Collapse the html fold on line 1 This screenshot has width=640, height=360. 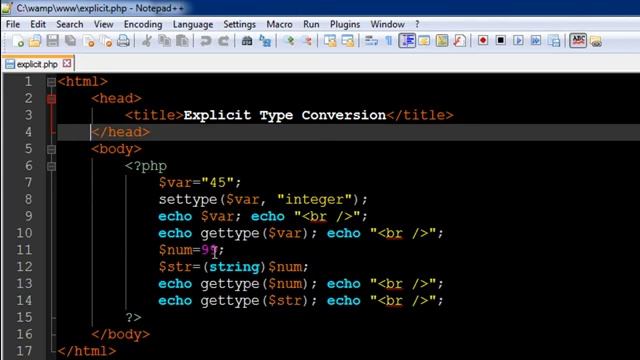pos(51,82)
